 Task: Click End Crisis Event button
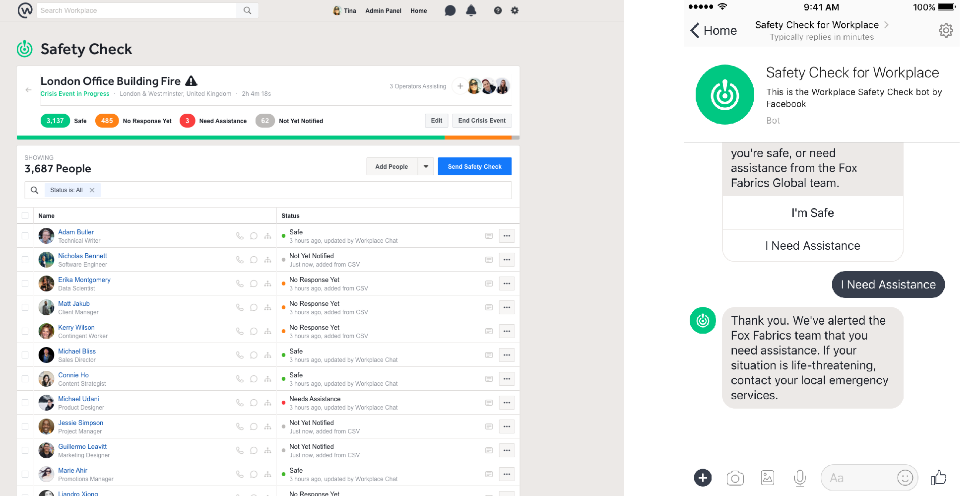(x=482, y=121)
